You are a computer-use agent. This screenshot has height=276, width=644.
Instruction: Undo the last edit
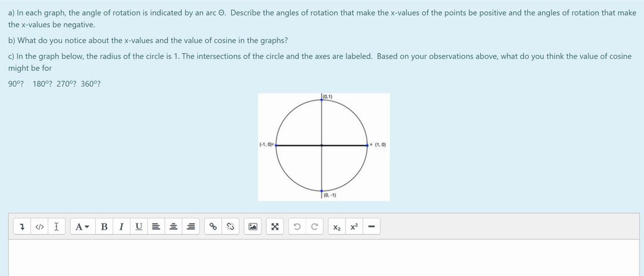click(297, 227)
